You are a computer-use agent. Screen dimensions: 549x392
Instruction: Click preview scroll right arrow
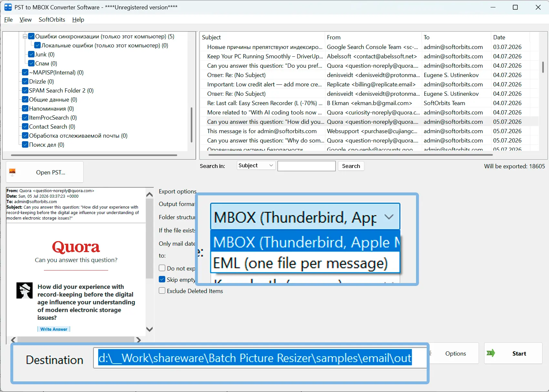[138, 340]
